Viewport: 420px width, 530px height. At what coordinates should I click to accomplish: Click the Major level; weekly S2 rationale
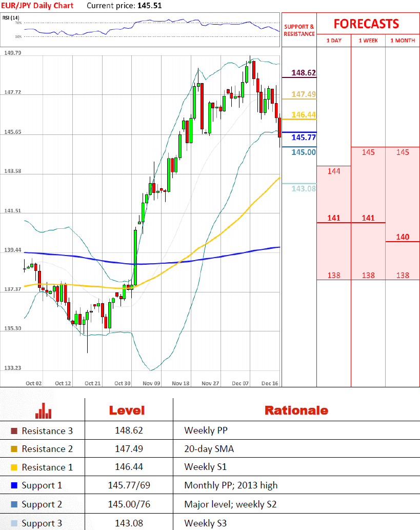pos(230,504)
